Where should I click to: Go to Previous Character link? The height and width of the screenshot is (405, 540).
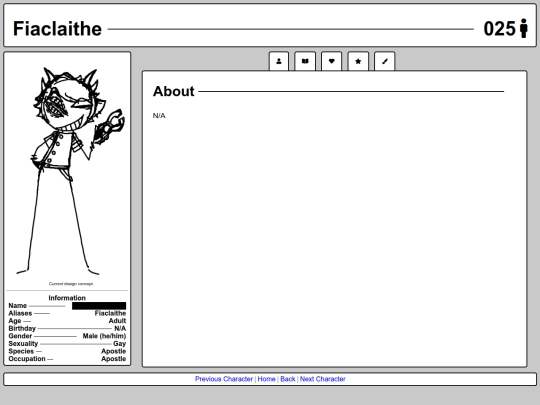point(224,379)
